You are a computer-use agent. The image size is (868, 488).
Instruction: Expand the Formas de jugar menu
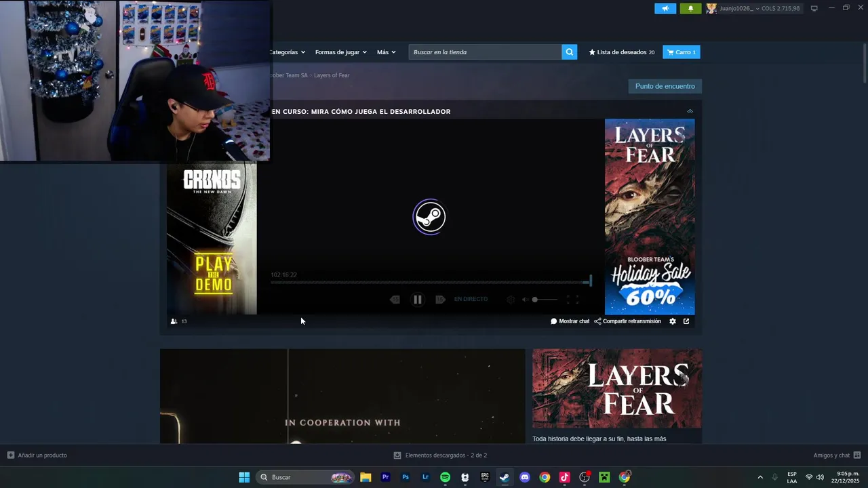tap(340, 52)
